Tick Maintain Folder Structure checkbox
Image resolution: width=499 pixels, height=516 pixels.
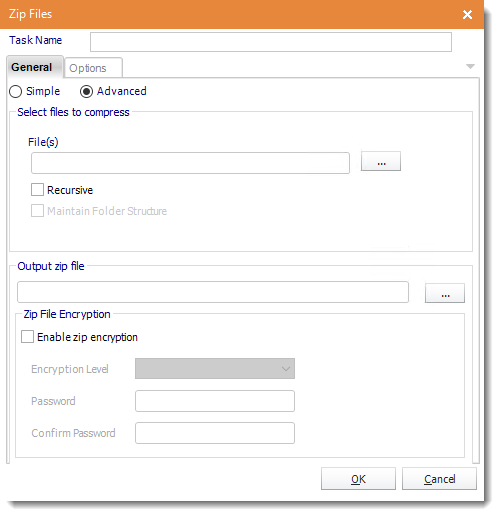[37, 211]
